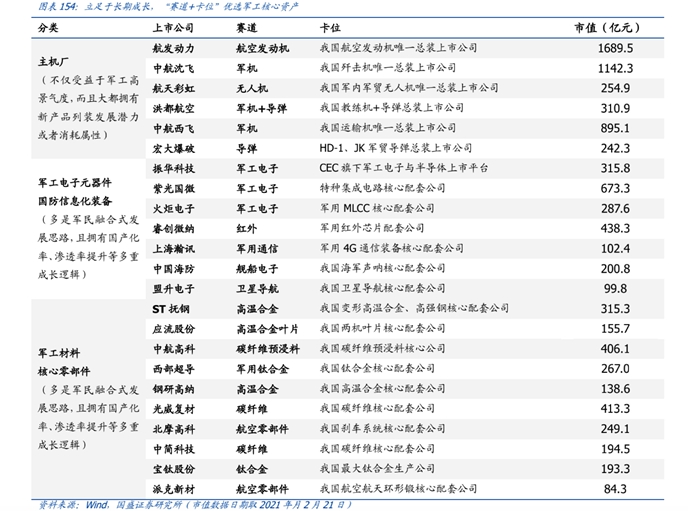Click the description 我国航空发动机唯一总装上市公司
688x511 pixels.
click(398, 48)
